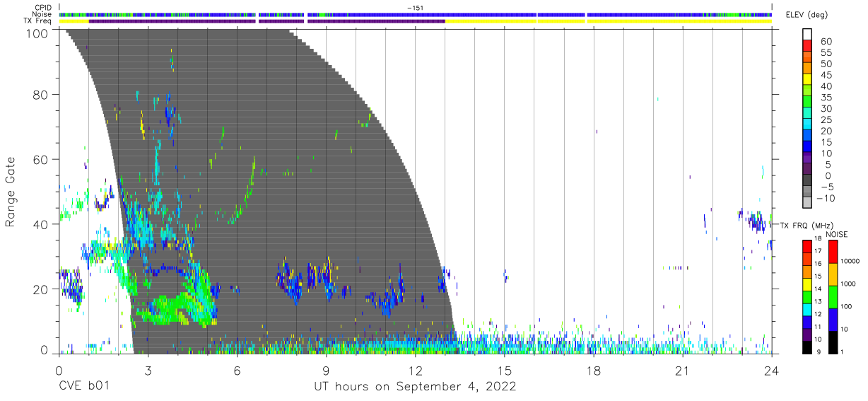This screenshot has width=868, height=401.
Task: Click the x-axis tick label 21
Action: pyautogui.click(x=683, y=370)
